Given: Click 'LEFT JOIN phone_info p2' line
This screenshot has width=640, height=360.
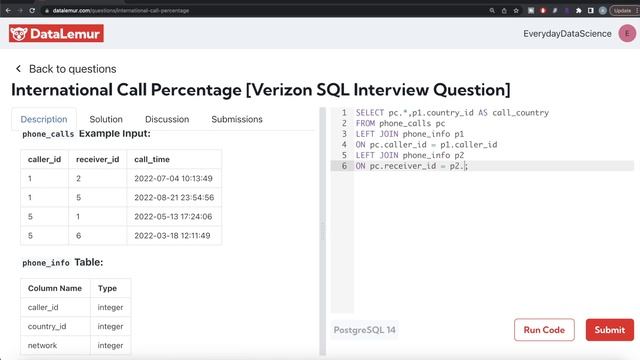Looking at the screenshot, I should point(410,155).
